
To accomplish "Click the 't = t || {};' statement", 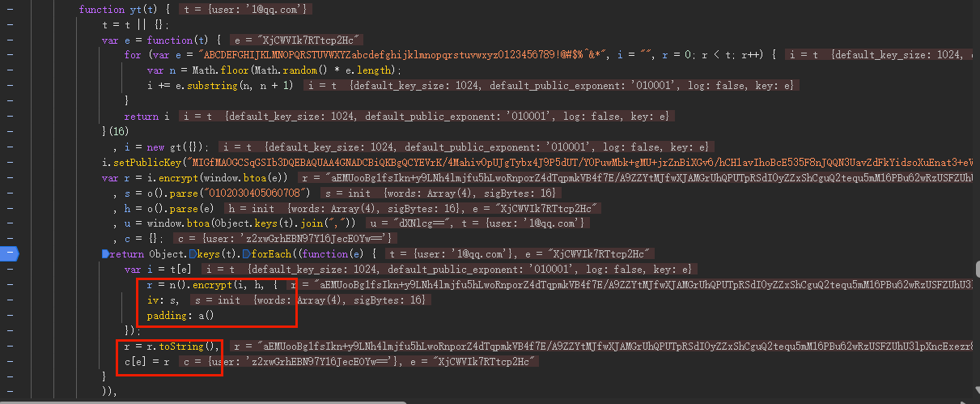I will 134,25.
